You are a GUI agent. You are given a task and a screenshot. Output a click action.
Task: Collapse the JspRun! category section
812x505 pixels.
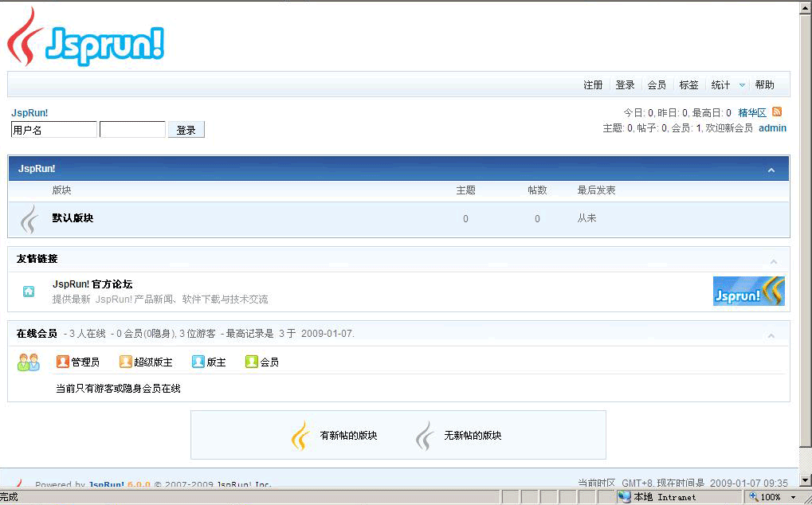click(x=771, y=170)
